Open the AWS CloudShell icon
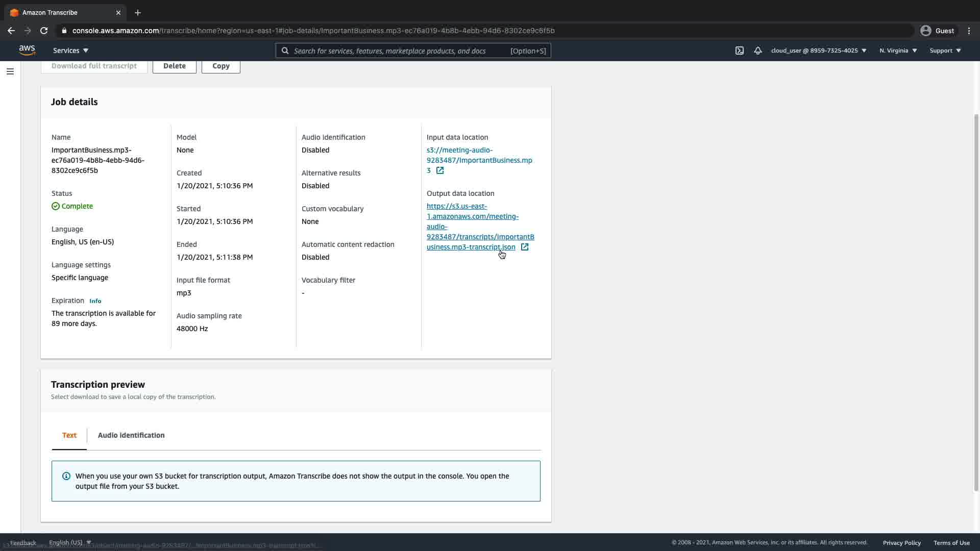The image size is (980, 551). 739,51
